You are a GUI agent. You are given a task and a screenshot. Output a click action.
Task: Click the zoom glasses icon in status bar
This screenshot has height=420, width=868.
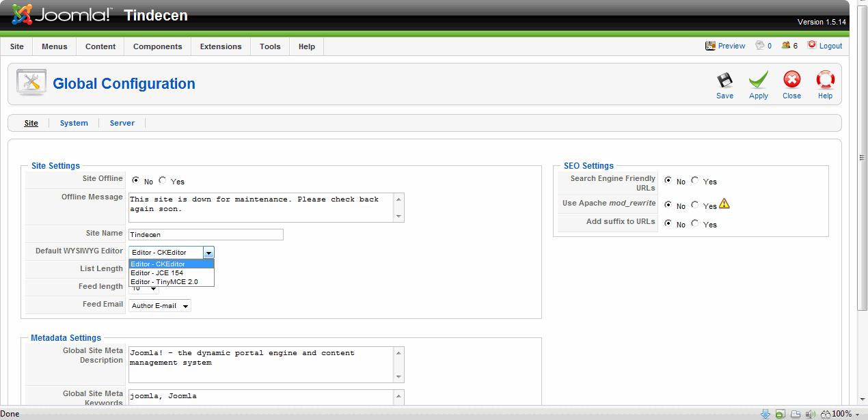826,414
